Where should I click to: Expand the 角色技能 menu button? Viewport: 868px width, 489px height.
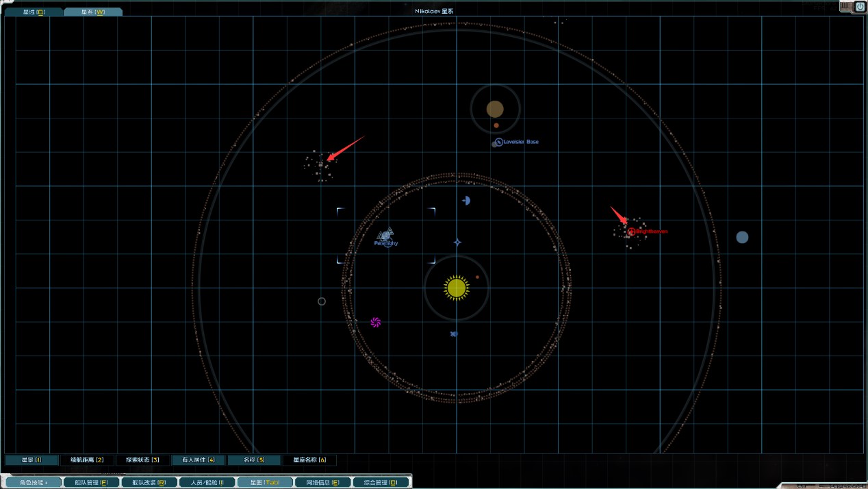[x=33, y=482]
